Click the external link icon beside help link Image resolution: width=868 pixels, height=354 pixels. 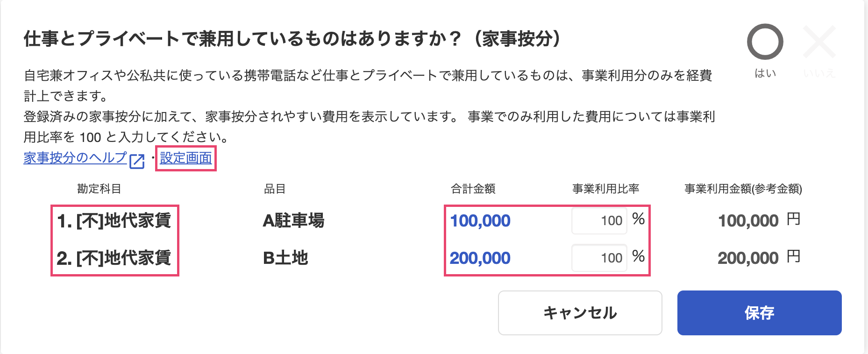pyautogui.click(x=137, y=161)
